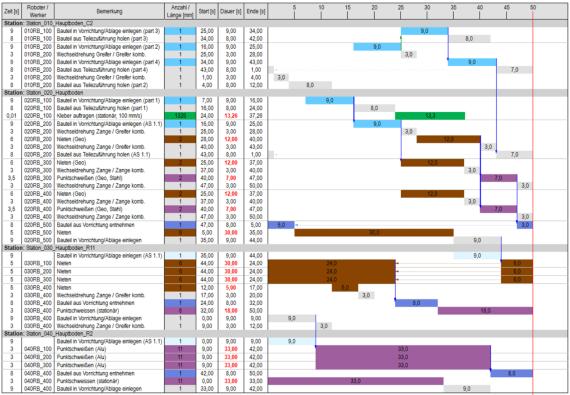The width and height of the screenshot is (570, 395).
Task: Select the 040RB_400 "Bauteil aus Vorrichtung entnehmen" remark
Action: point(96,373)
